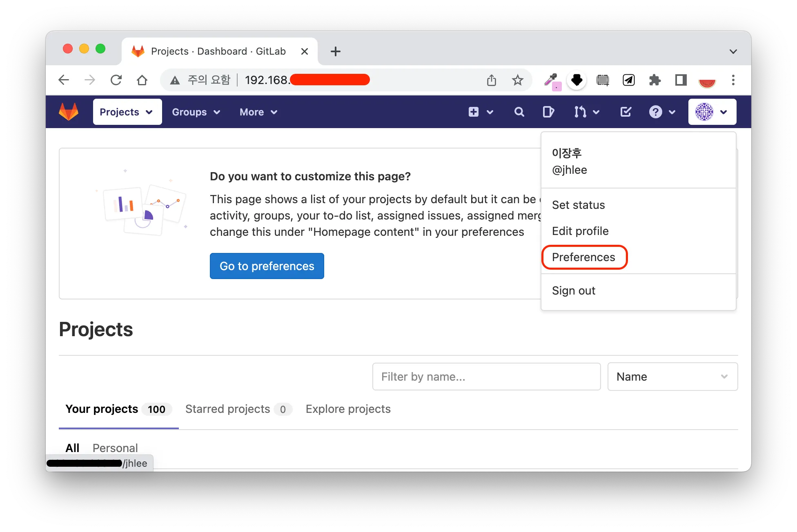The image size is (797, 532).
Task: Open the Name sort dropdown
Action: (672, 377)
